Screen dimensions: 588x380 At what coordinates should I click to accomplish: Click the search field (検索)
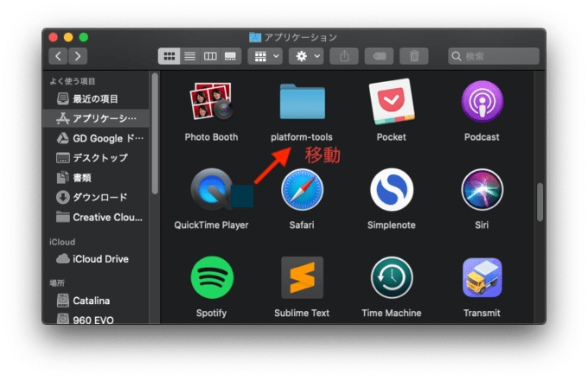[494, 56]
